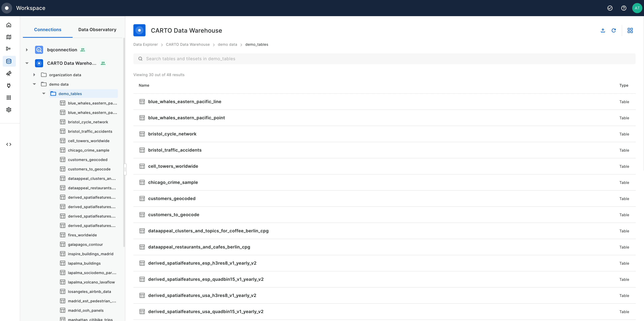Open the Settings gear icon
The width and height of the screenshot is (644, 321).
9,110
